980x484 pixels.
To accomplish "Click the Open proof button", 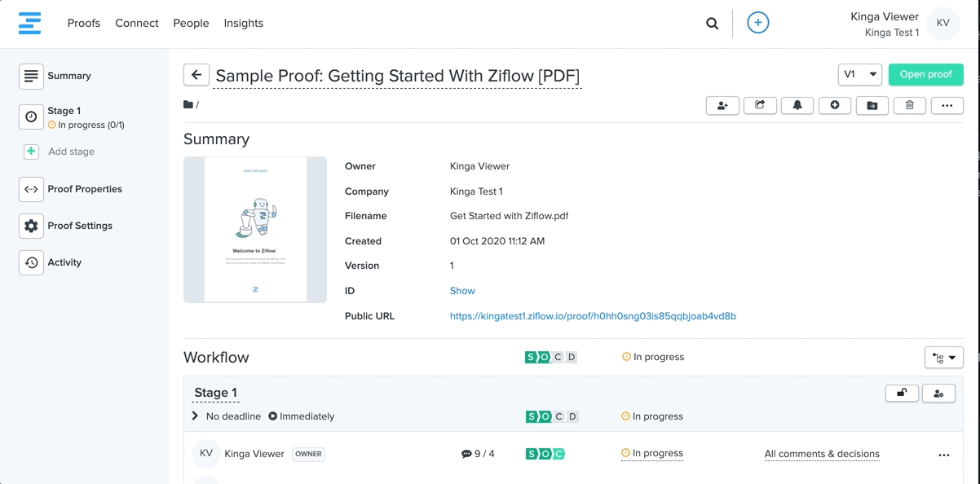I will click(925, 74).
